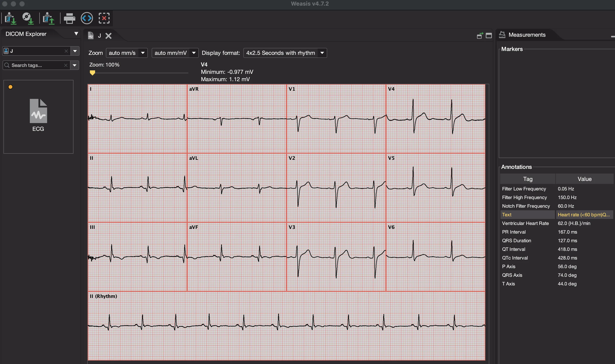615x364 pixels.
Task: Click the II (Rhythm) strip
Action: point(287,326)
